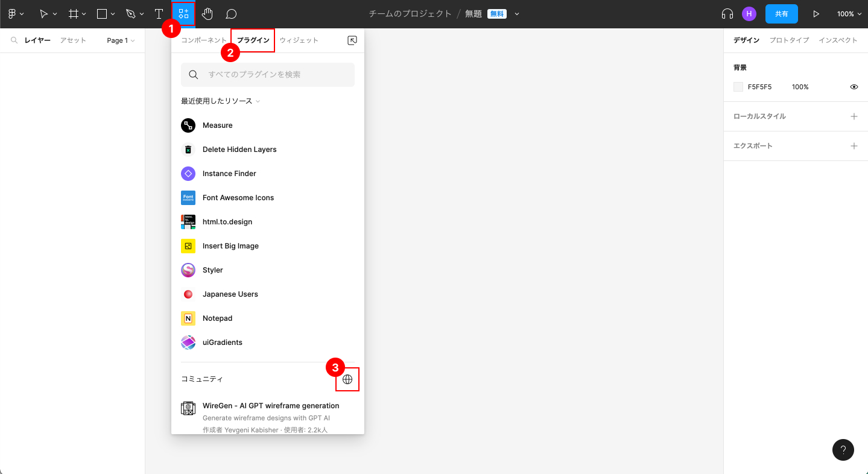The height and width of the screenshot is (474, 868).
Task: Select the Rectangle shape tool
Action: coord(103,13)
